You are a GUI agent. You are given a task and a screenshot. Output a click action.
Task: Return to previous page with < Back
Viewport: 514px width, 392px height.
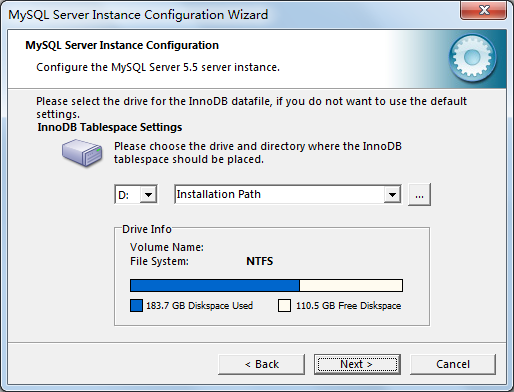point(262,364)
